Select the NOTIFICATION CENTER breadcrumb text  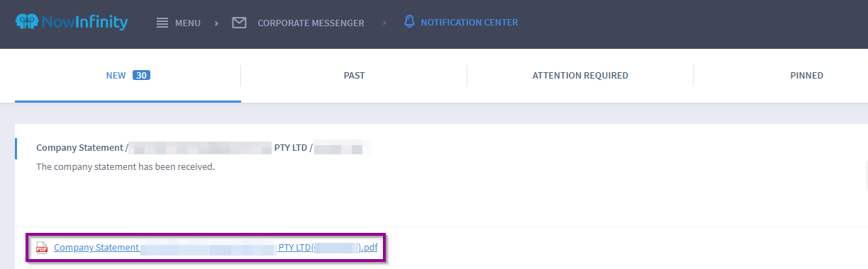(469, 23)
